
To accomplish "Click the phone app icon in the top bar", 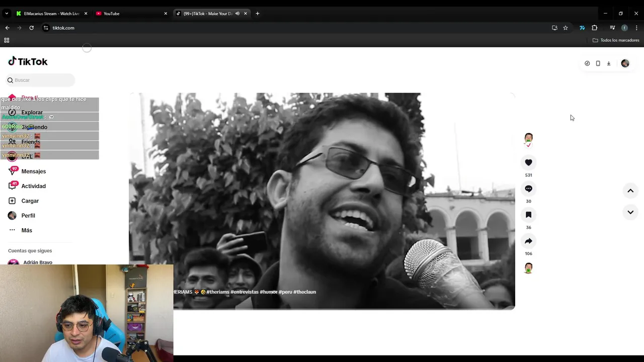I will coord(598,63).
